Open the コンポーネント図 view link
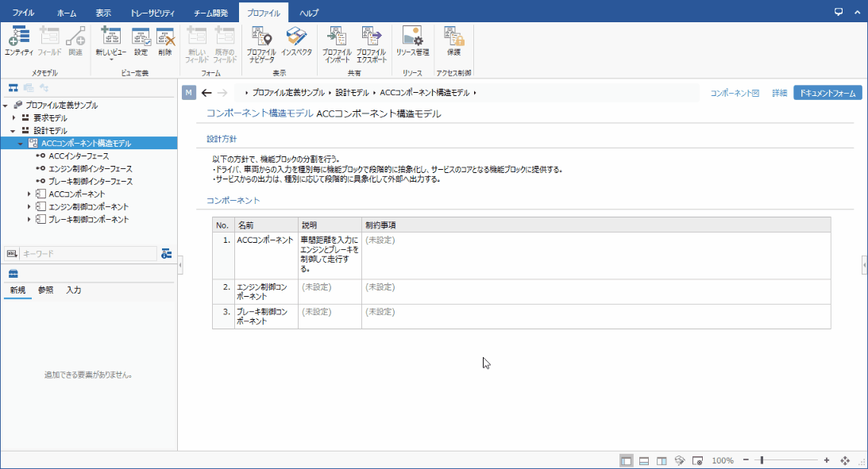This screenshot has width=868, height=469. click(730, 93)
